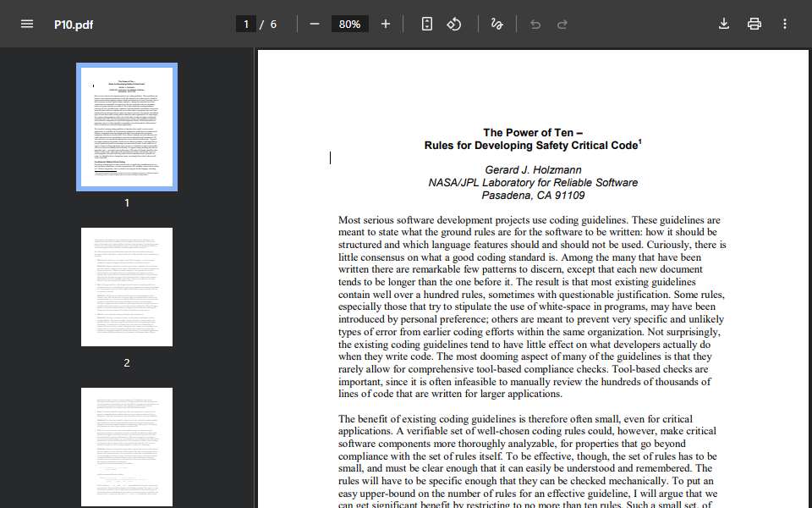Toggle the sidebar with the hamburger menu icon

pyautogui.click(x=27, y=24)
